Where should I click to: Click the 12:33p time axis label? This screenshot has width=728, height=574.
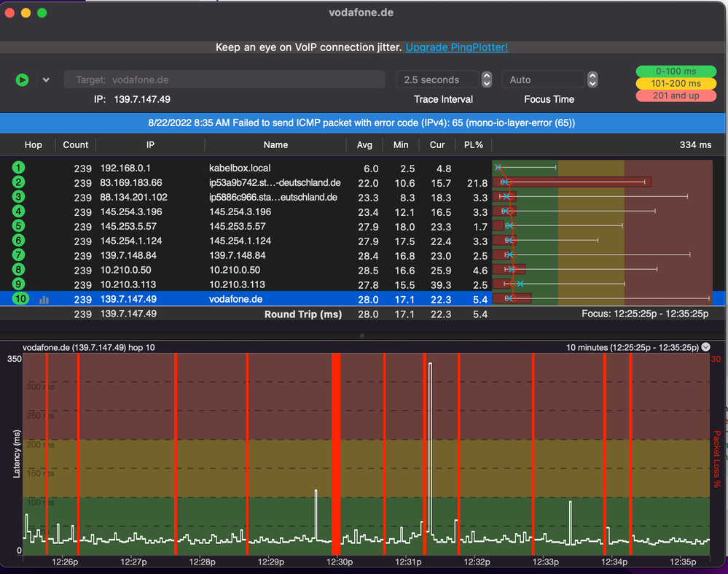pyautogui.click(x=546, y=562)
